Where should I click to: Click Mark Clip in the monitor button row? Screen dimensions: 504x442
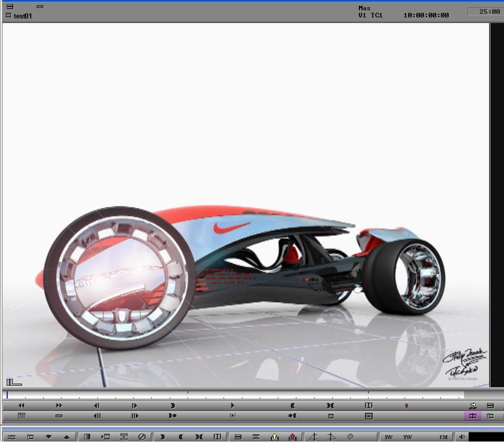(x=330, y=406)
